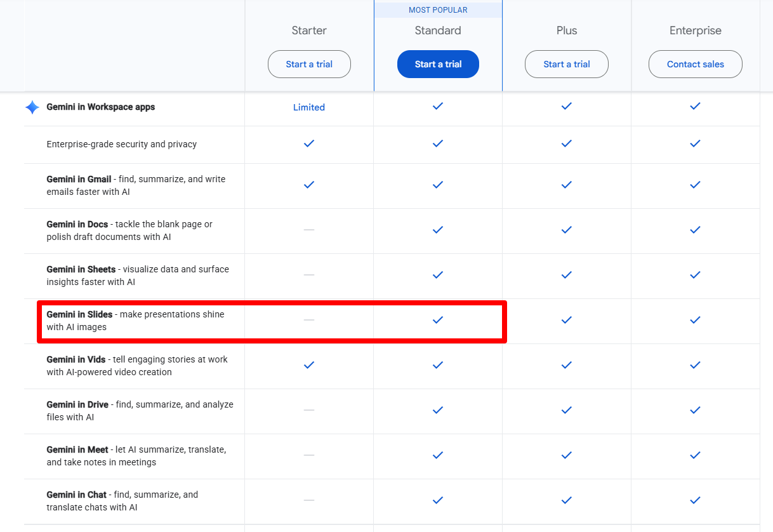
Task: Click Plus checkmark for Gemini in Meet
Action: tap(567, 455)
